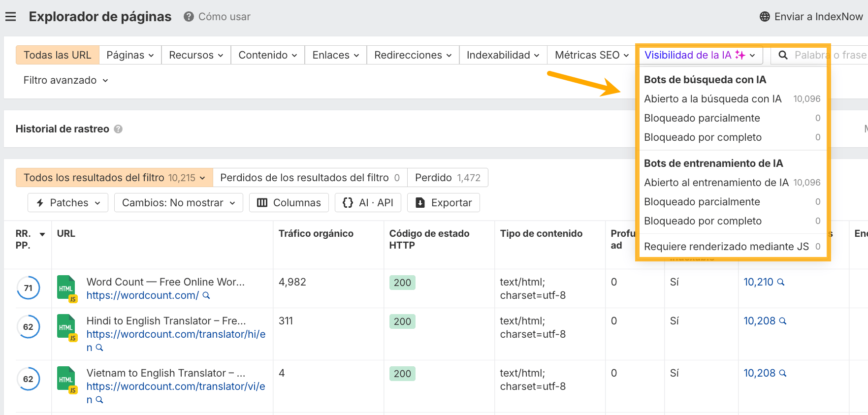Click the 10,208 link in Vietnam translator row

coord(759,373)
